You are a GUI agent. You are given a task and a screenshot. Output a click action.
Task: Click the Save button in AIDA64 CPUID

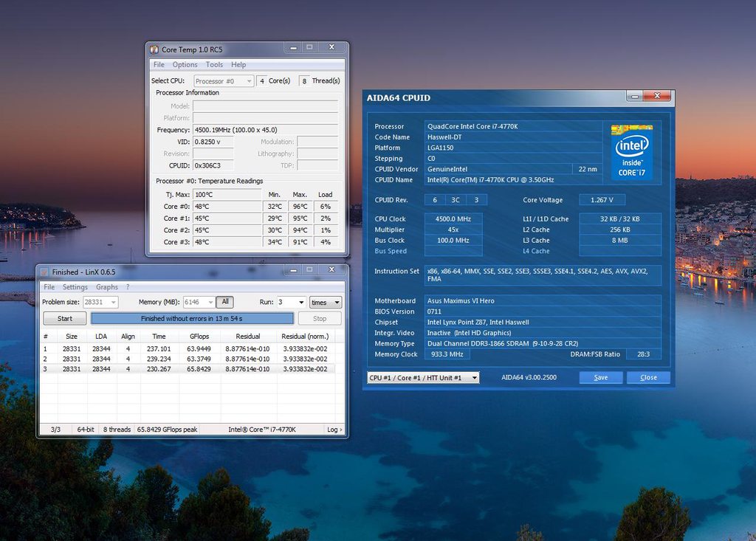[x=601, y=378]
